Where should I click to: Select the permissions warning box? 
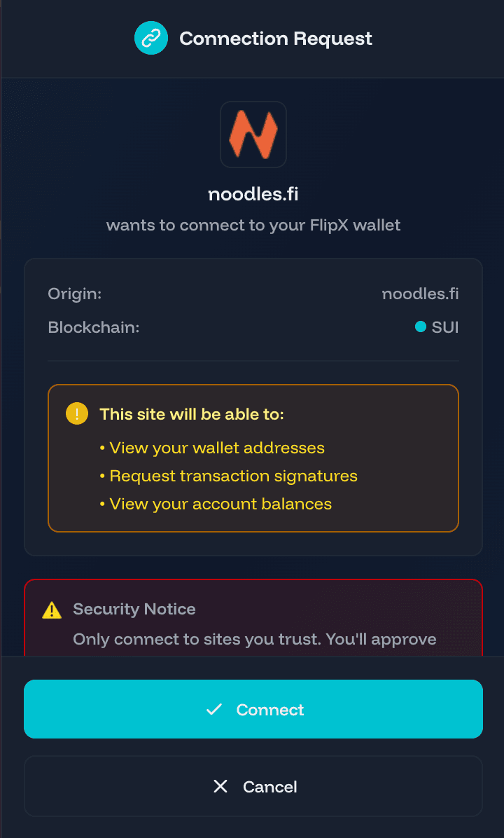(x=253, y=458)
